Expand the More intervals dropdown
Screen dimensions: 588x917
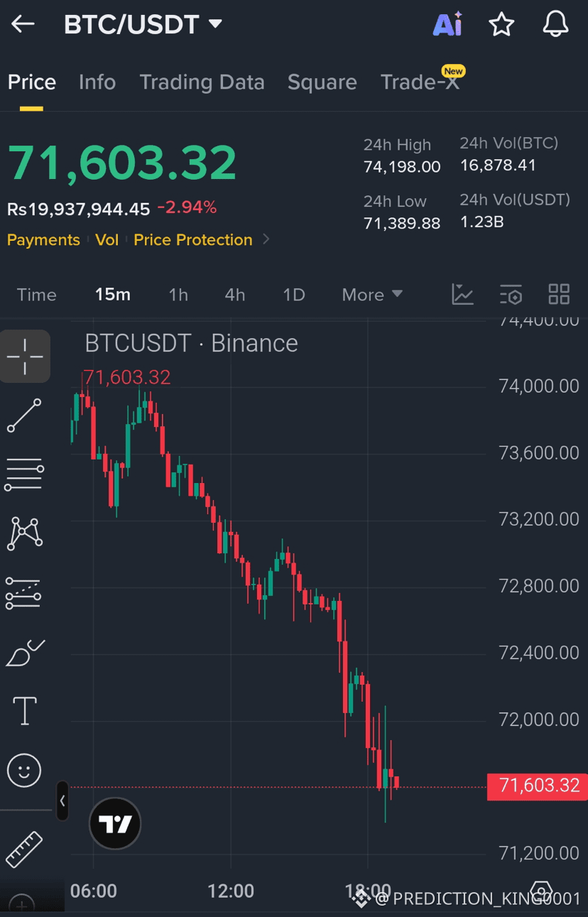click(x=372, y=295)
